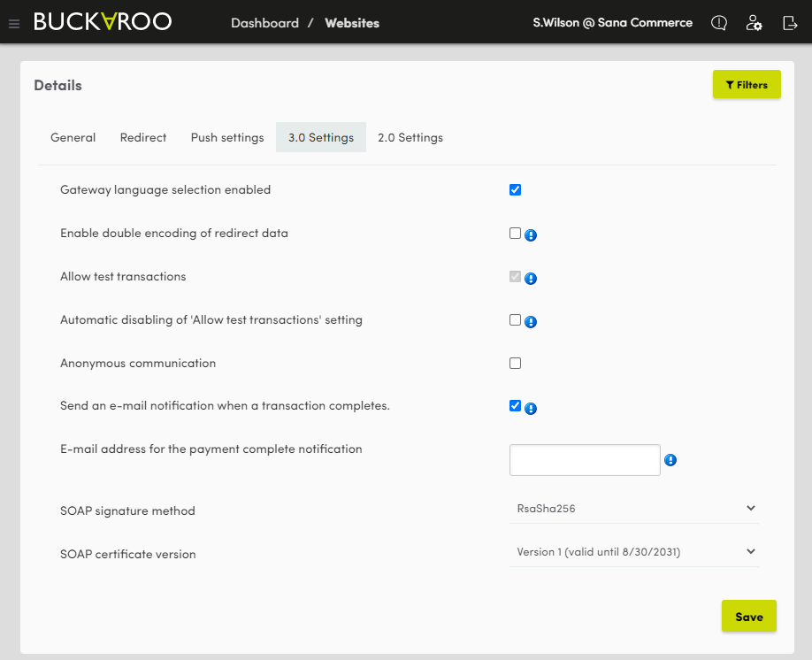Click the Buckaroo logo

coord(103,22)
